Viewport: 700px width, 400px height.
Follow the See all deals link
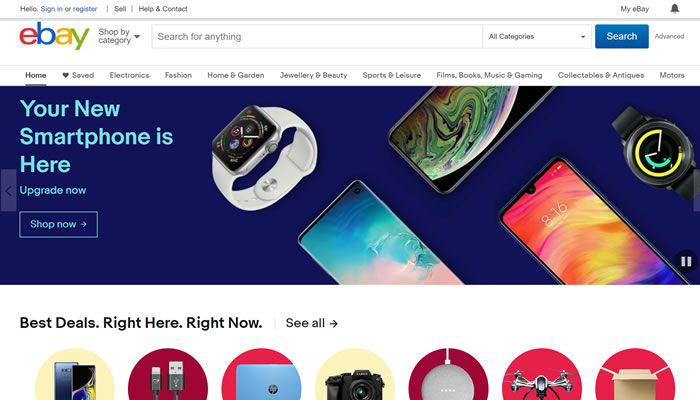(x=312, y=323)
